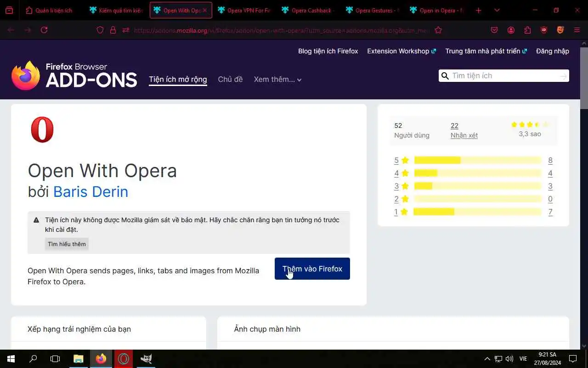588x368 pixels.
Task: Reload the current page
Action: pyautogui.click(x=44, y=30)
